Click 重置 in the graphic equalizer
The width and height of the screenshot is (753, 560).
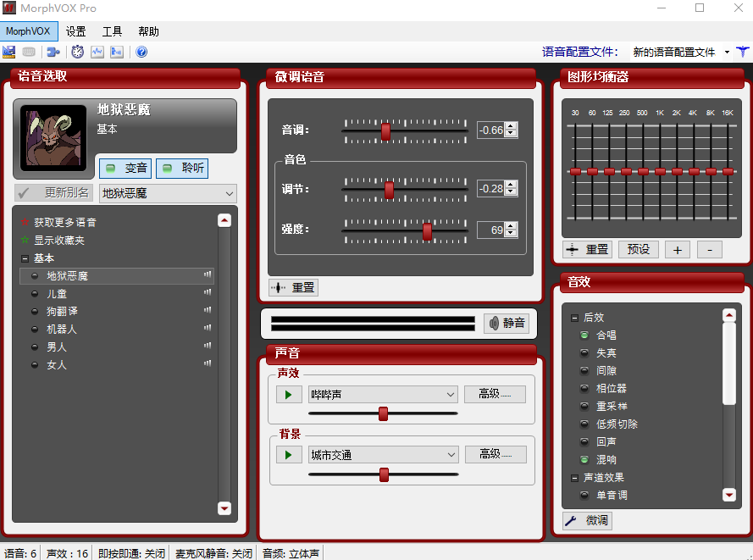coord(588,249)
